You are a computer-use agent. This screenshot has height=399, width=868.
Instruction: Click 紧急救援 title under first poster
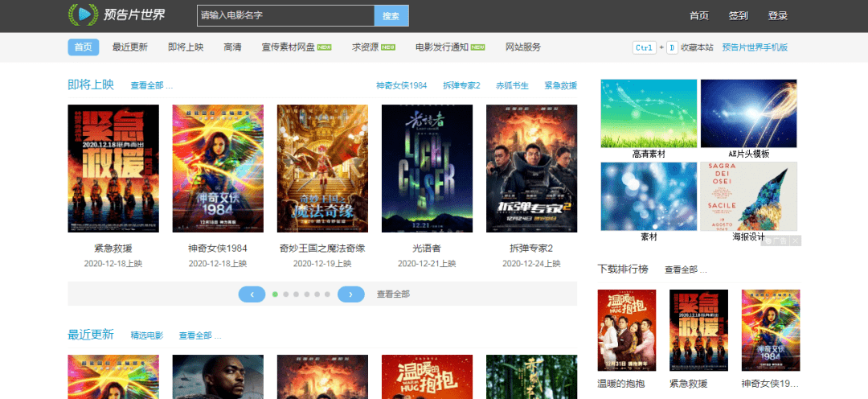(x=113, y=249)
